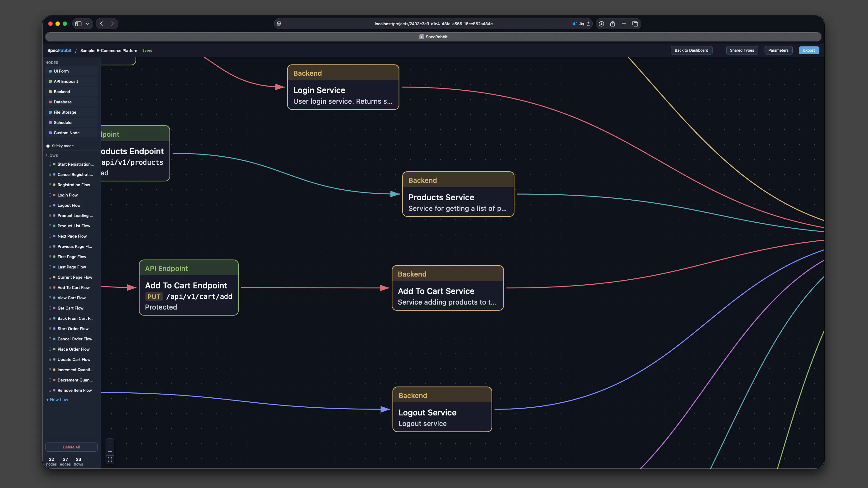868x488 pixels.
Task: Click the Logout Service backend node
Action: [442, 409]
